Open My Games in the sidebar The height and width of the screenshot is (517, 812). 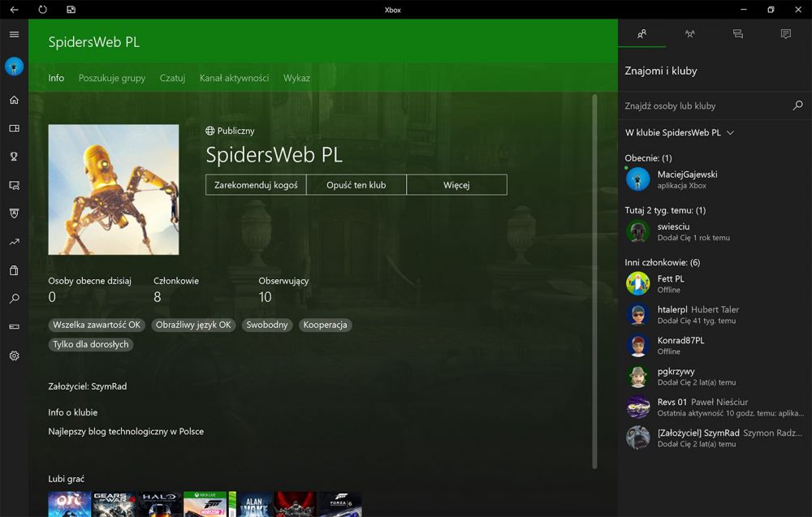click(14, 128)
